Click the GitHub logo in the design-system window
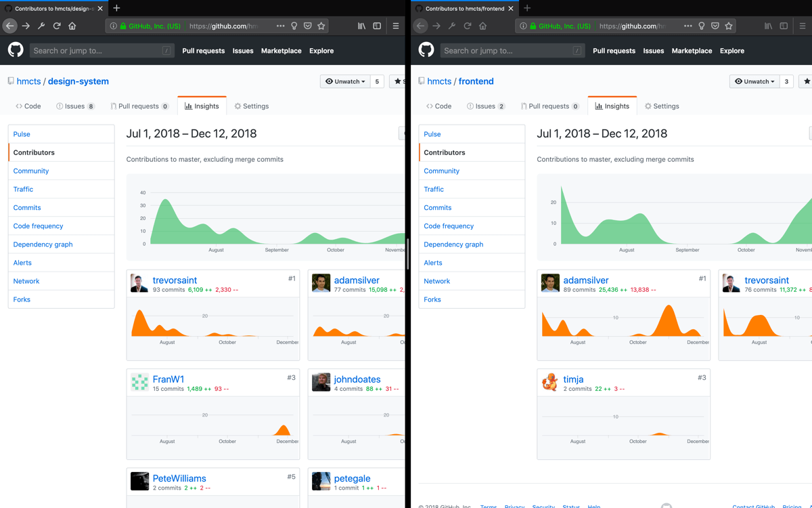812x508 pixels. 16,50
